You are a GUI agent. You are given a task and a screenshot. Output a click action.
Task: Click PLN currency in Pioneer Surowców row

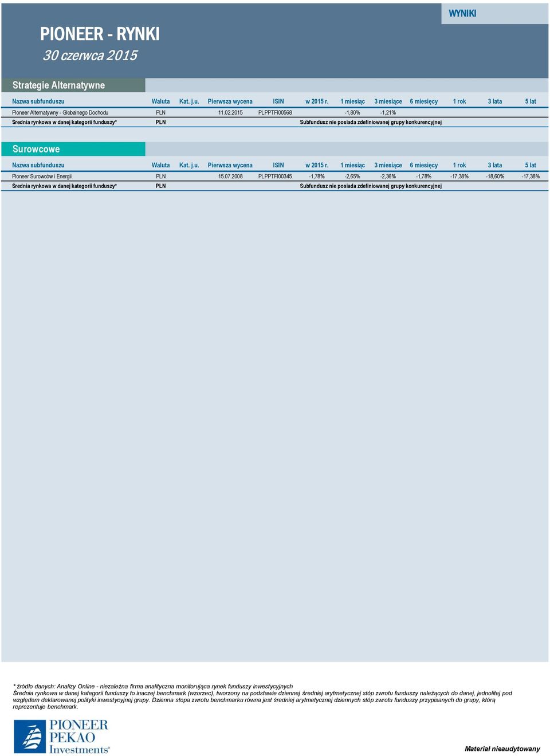(x=160, y=177)
